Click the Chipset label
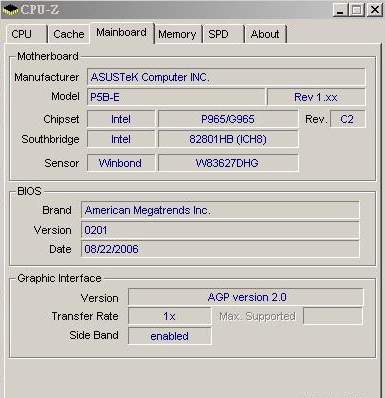The image size is (385, 398). tap(61, 119)
